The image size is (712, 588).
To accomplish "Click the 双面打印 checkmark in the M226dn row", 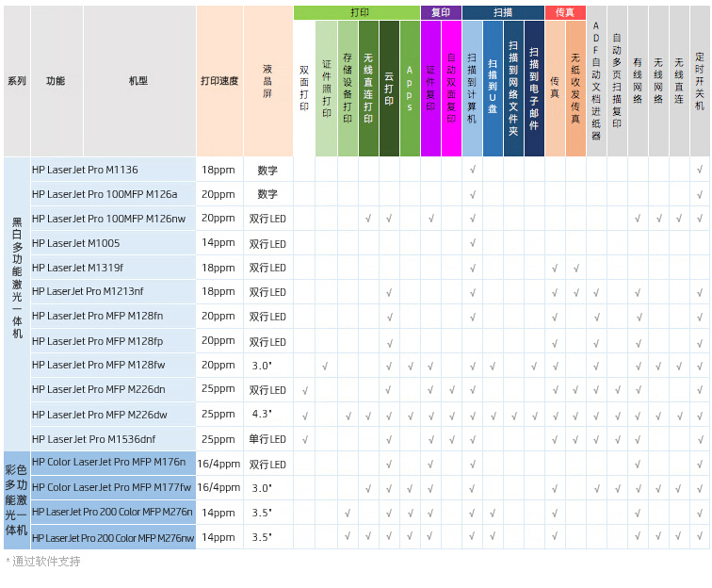I will [305, 390].
